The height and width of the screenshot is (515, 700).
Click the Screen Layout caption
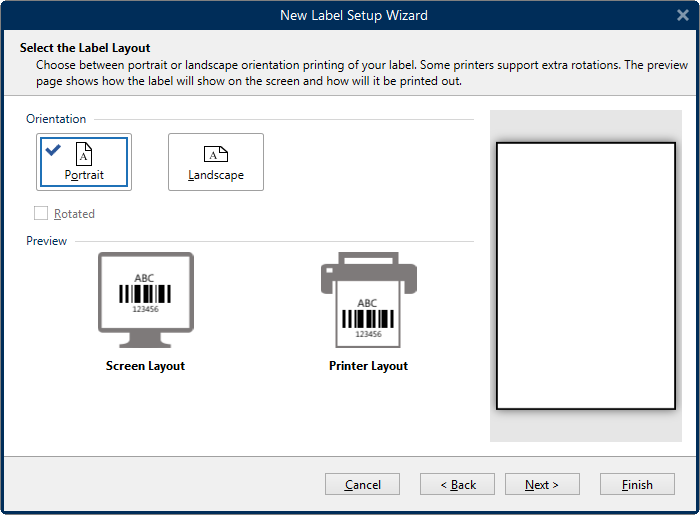[x=146, y=366]
